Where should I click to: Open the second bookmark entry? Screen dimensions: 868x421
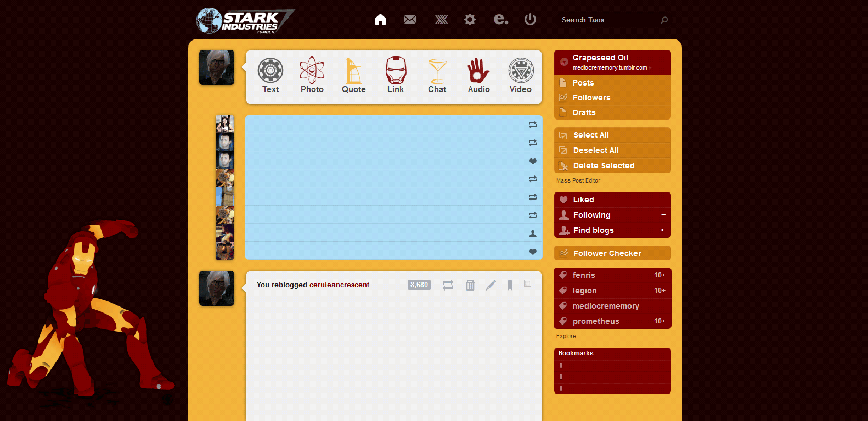coord(612,377)
